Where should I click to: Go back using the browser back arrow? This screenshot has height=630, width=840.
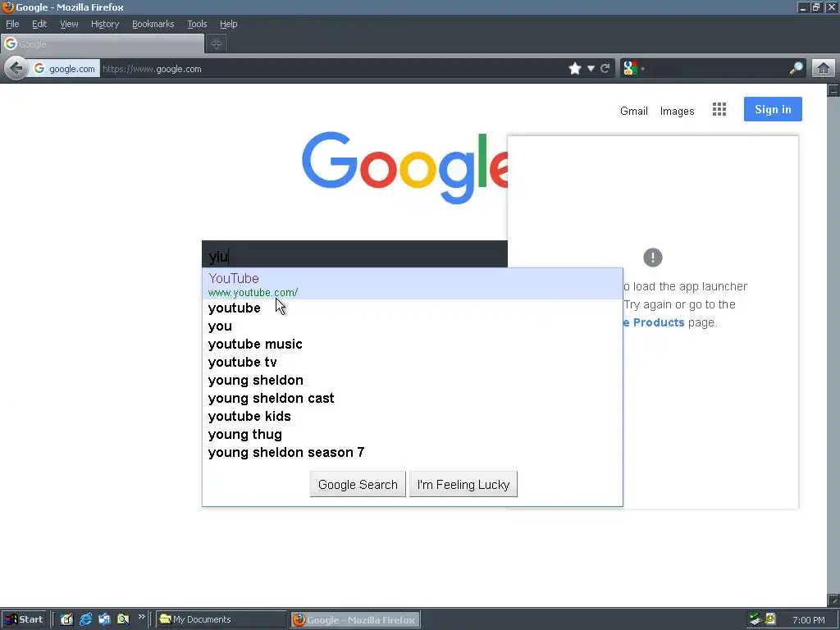16,69
